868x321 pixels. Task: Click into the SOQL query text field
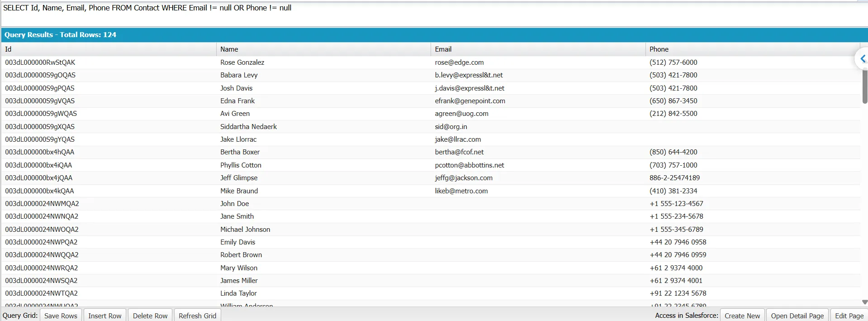click(x=434, y=14)
